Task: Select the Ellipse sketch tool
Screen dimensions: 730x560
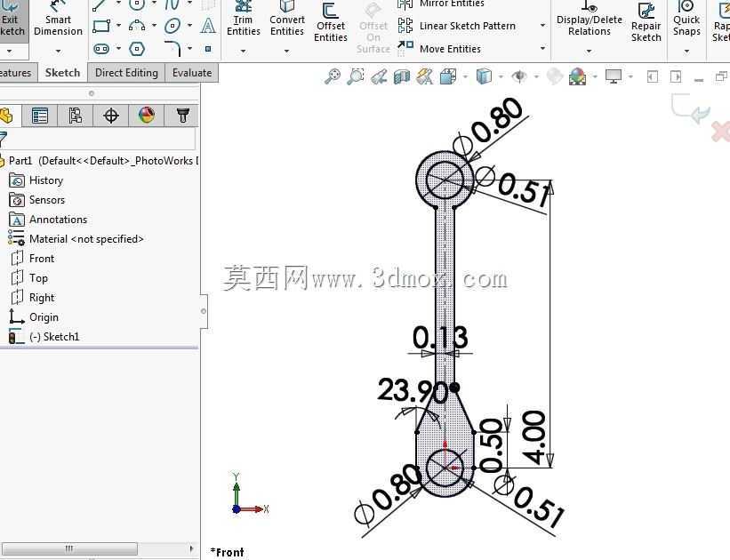Action: coord(172,26)
